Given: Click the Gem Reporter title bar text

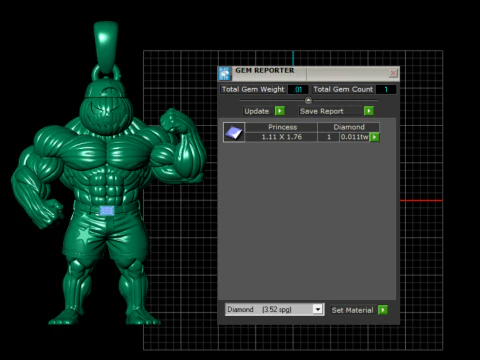Looking at the screenshot, I should (265, 70).
